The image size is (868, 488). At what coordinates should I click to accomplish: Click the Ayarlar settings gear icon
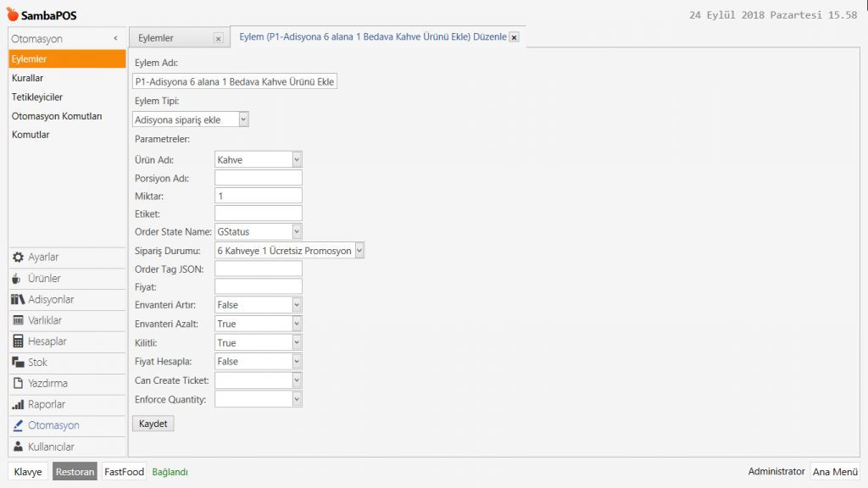coord(18,258)
